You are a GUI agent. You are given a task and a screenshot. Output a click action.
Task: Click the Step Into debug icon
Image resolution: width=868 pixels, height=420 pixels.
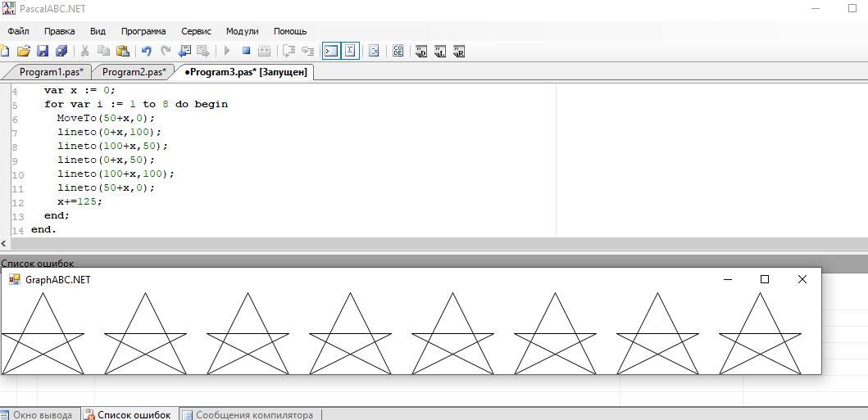pyautogui.click(x=308, y=51)
